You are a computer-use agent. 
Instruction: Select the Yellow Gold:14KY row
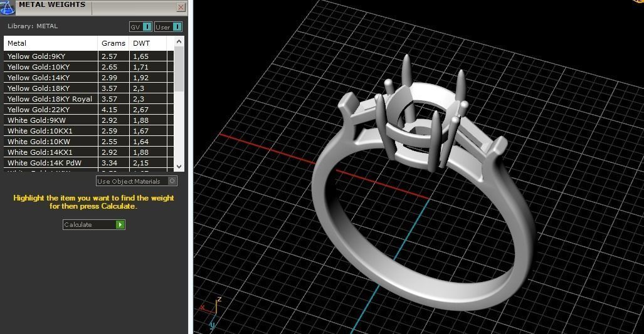[88, 78]
